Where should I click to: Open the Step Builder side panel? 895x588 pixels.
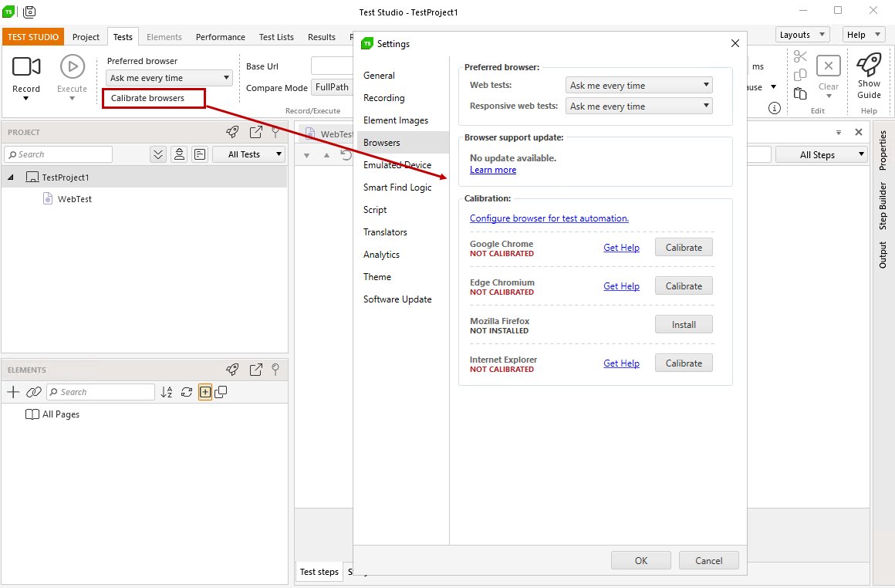[x=883, y=205]
